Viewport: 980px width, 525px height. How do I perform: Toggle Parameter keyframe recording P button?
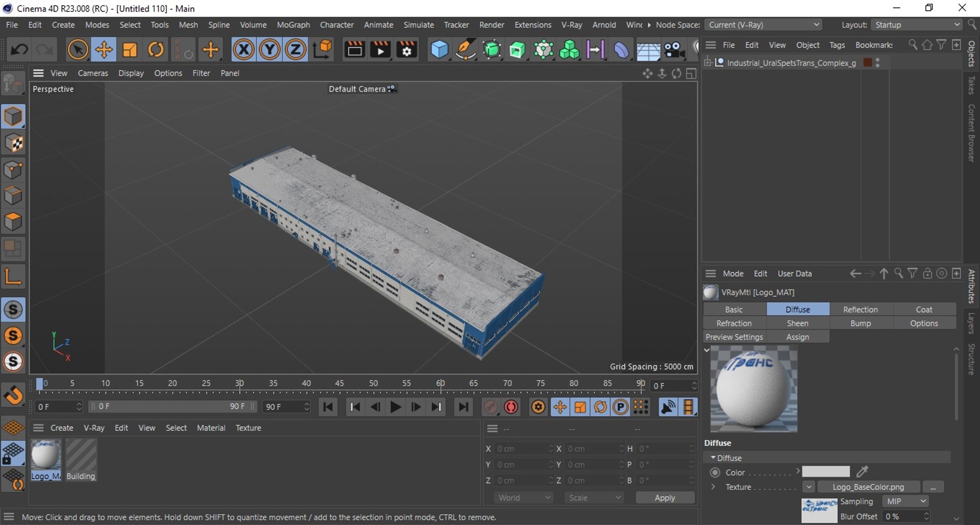click(x=620, y=407)
